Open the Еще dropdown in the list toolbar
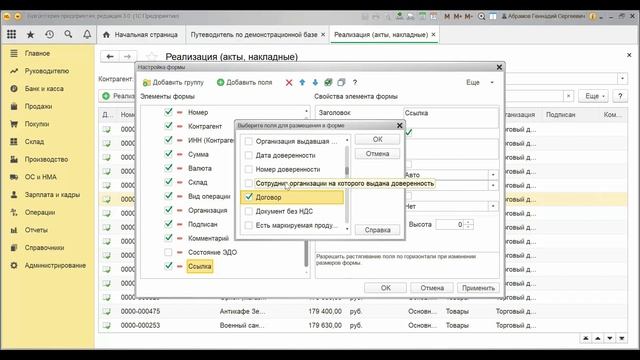 coord(594,96)
